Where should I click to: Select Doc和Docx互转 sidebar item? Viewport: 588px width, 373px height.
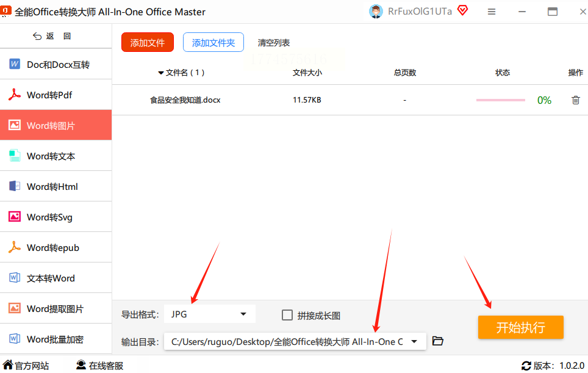tap(56, 64)
